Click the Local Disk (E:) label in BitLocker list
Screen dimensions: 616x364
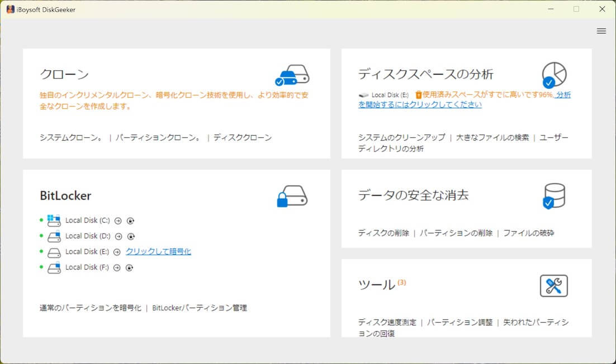point(87,252)
